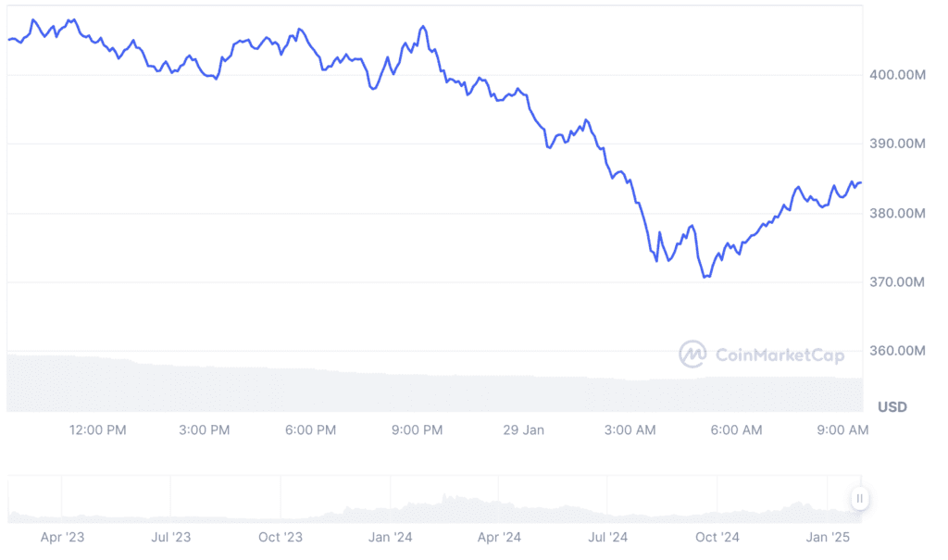Click the 360.00M y-axis label
Image resolution: width=948 pixels, height=560 pixels.
pos(898,352)
